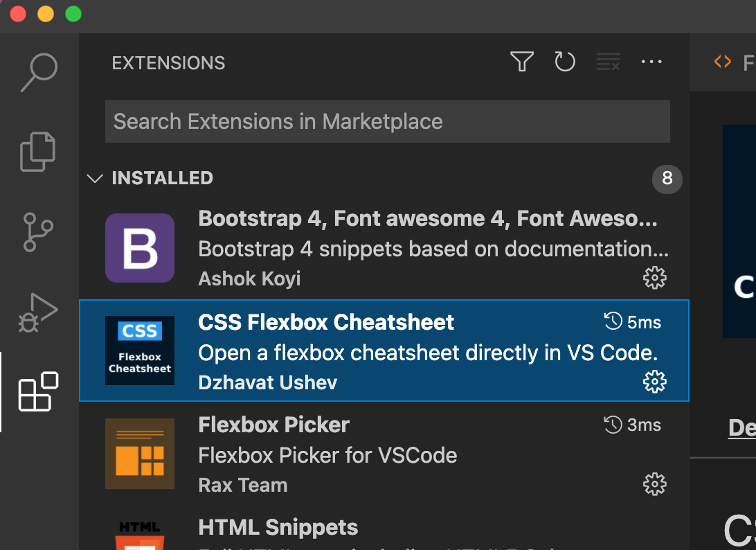Click 'Bootstrap 4 snippets based on documentation' text
Image resolution: width=756 pixels, height=550 pixels.
[433, 249]
